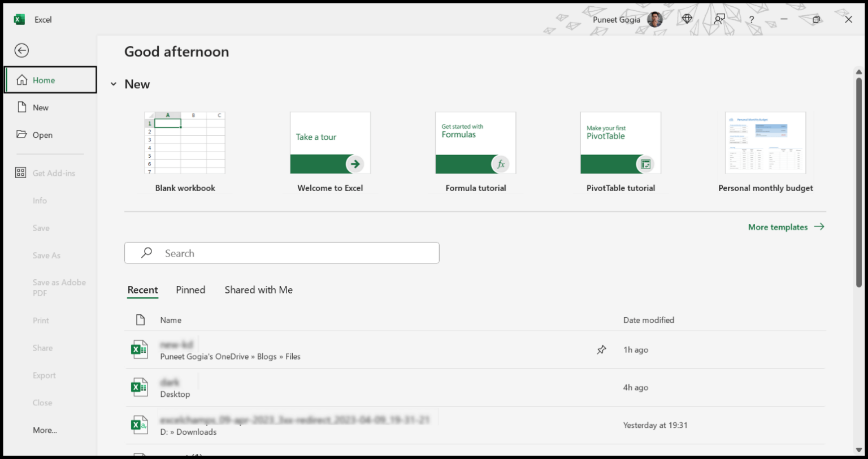The width and height of the screenshot is (868, 459).
Task: Click the Help question mark icon
Action: 751,19
